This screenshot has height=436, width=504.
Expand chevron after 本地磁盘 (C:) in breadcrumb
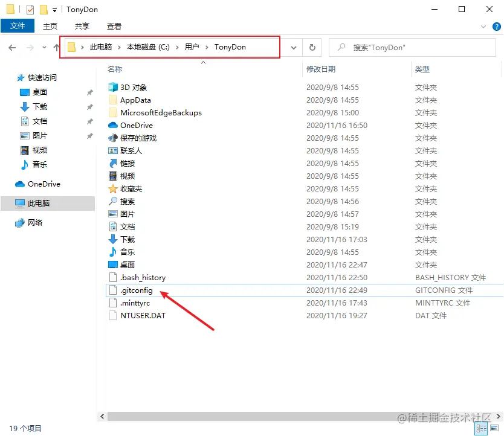(177, 48)
